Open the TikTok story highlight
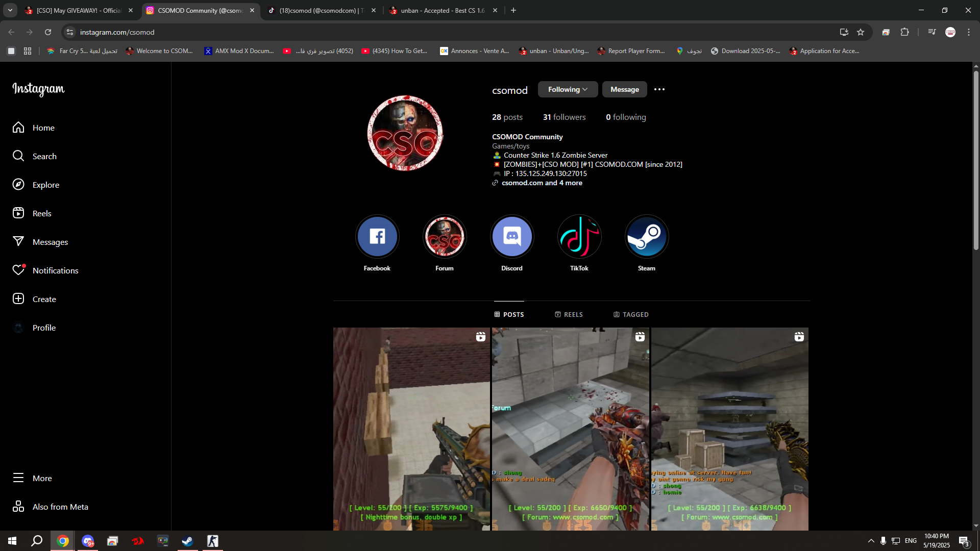 [579, 237]
